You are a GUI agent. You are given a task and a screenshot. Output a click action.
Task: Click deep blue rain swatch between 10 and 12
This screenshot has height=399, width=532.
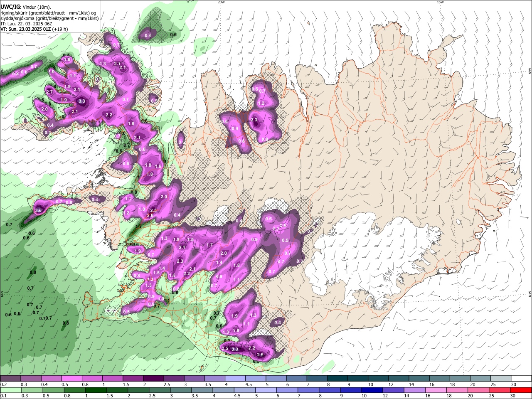tap(372, 390)
